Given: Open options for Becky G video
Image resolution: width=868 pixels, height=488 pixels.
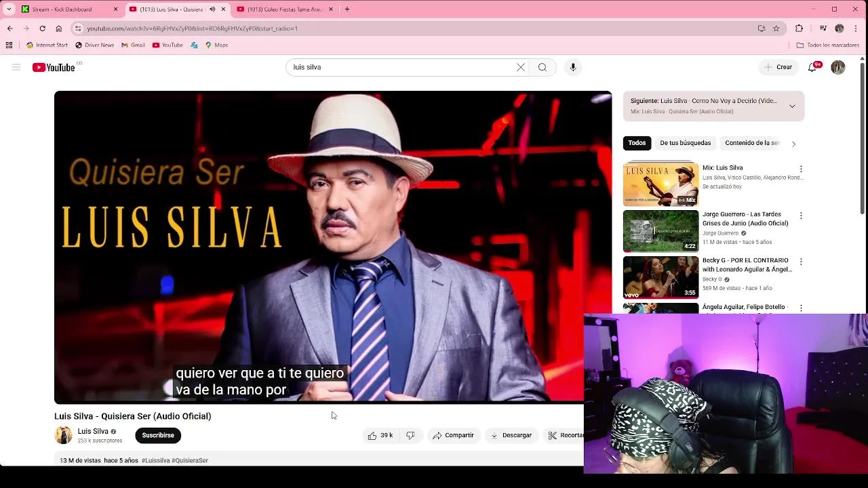Looking at the screenshot, I should pos(801,262).
